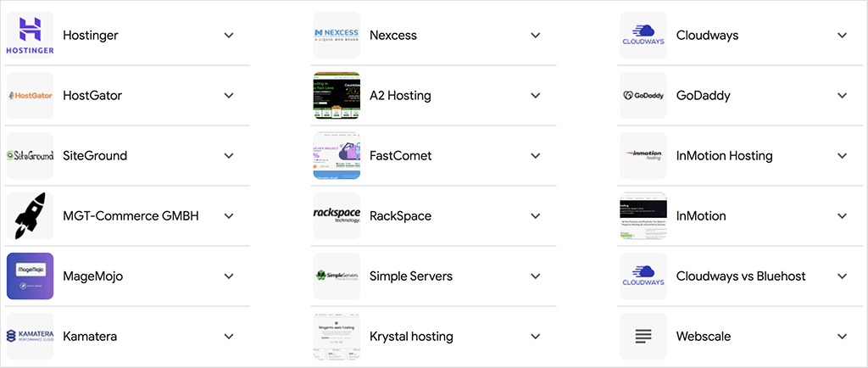Viewport: 868px width, 368px height.
Task: Click the "Krystal hosting" text label
Action: pos(411,336)
